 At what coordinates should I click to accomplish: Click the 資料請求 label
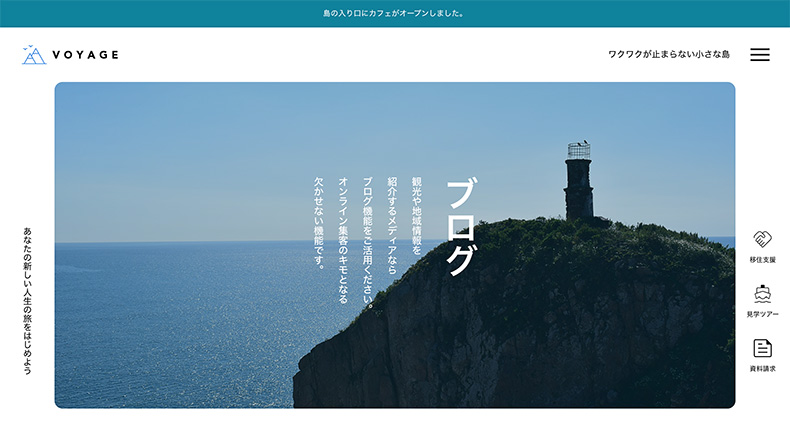762,369
